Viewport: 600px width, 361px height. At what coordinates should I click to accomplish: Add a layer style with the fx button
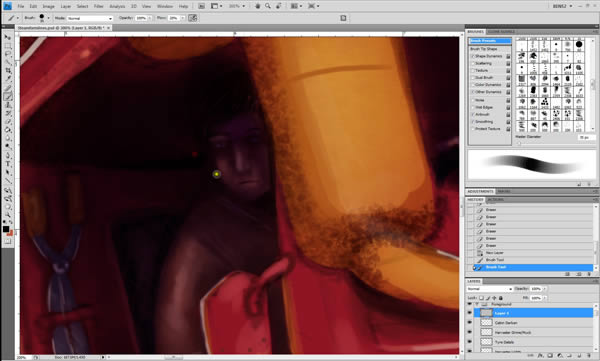[x=540, y=356]
